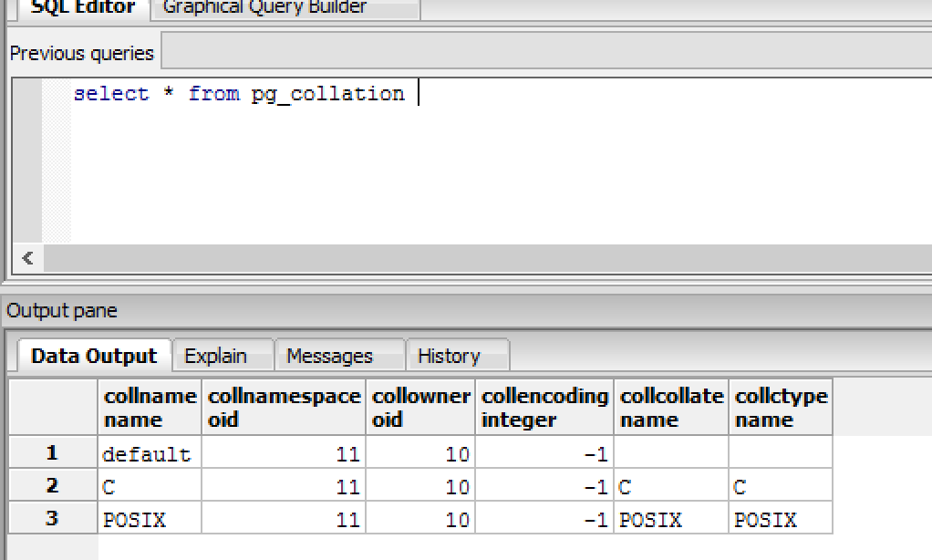
Task: Click the collcollate column header
Action: click(671, 408)
